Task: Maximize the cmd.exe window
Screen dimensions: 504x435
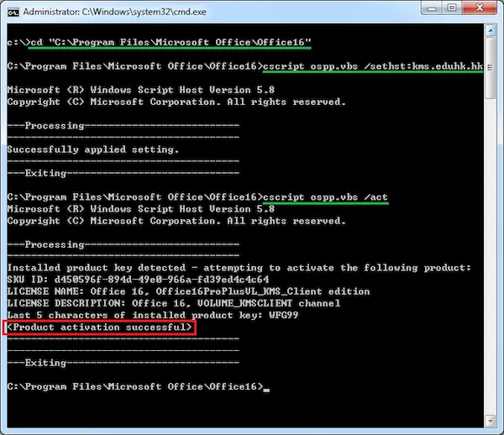Action: 452,8
